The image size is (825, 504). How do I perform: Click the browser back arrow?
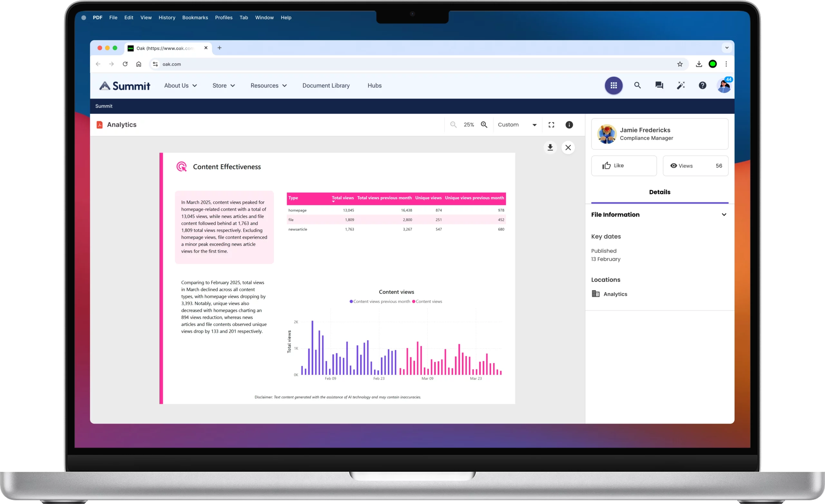pyautogui.click(x=98, y=64)
